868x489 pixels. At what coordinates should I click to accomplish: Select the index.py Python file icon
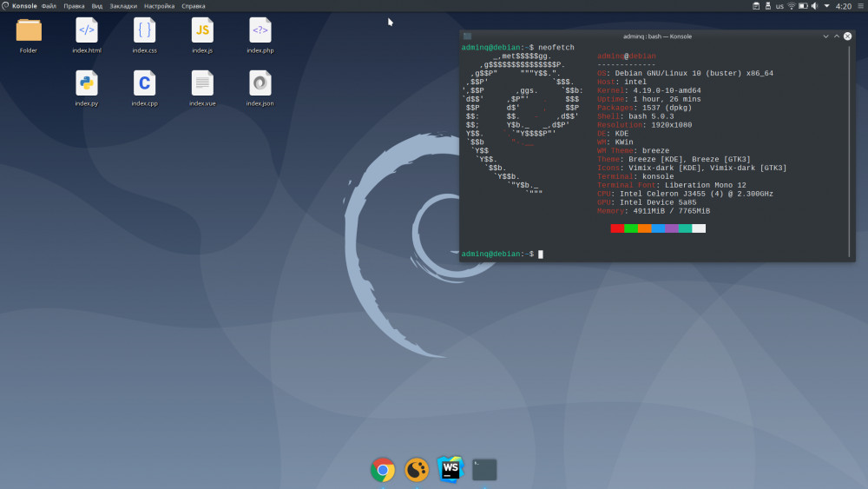click(x=86, y=83)
